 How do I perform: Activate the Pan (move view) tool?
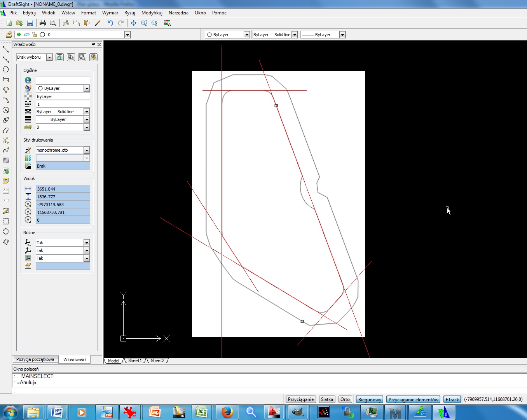click(133, 23)
